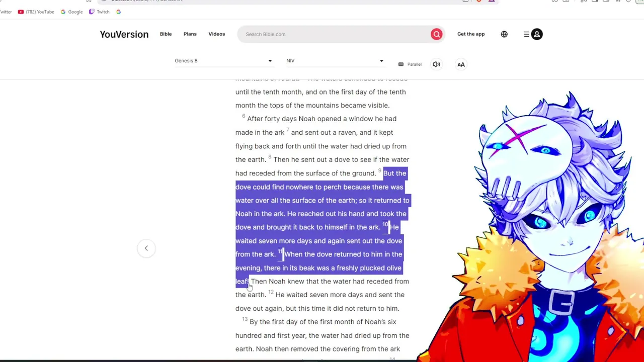Click highlighted verse 'But the dove could find nowhere'

pos(320,180)
